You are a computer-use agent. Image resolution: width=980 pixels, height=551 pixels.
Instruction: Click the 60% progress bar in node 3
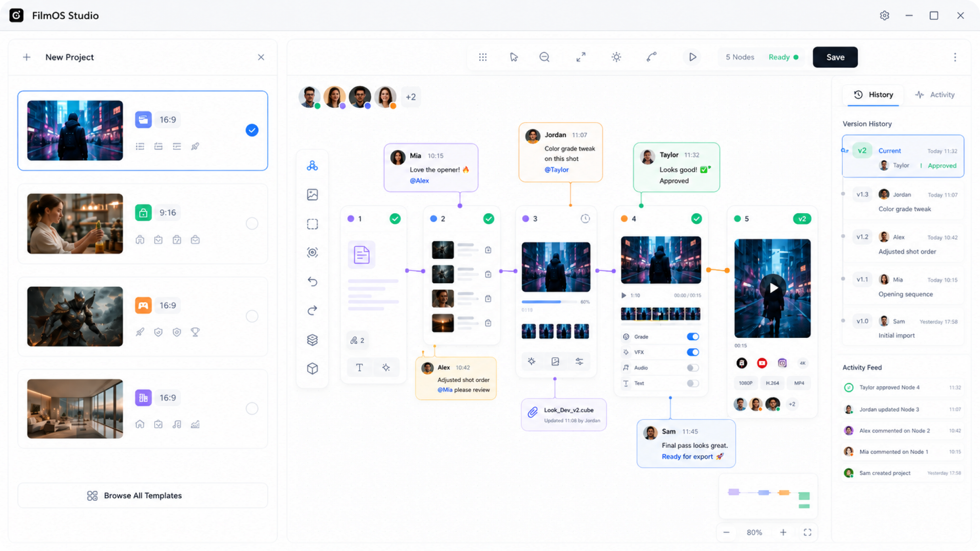(549, 302)
